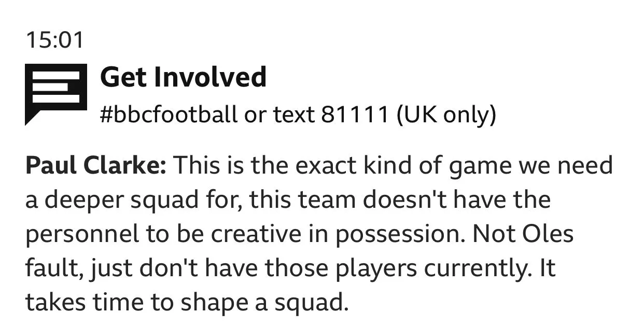This screenshot has width=644, height=327.
Task: Click the #bbcfootball hashtag
Action: (x=169, y=114)
